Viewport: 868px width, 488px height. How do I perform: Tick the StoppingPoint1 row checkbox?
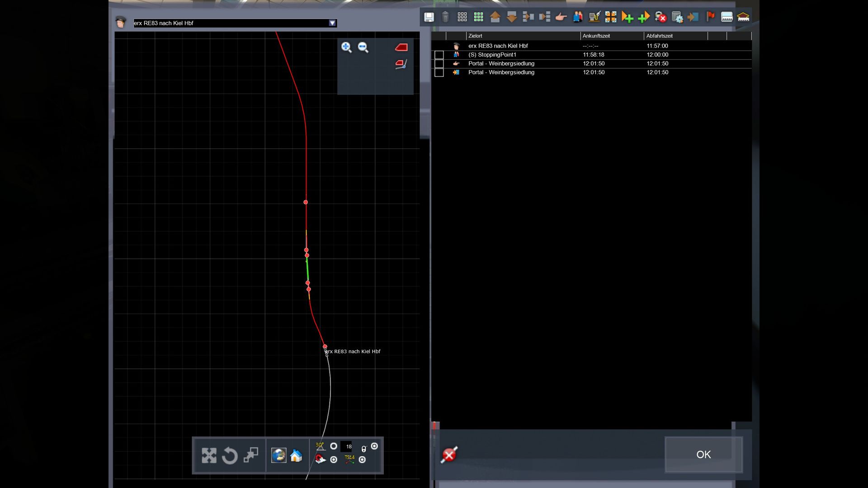[439, 55]
